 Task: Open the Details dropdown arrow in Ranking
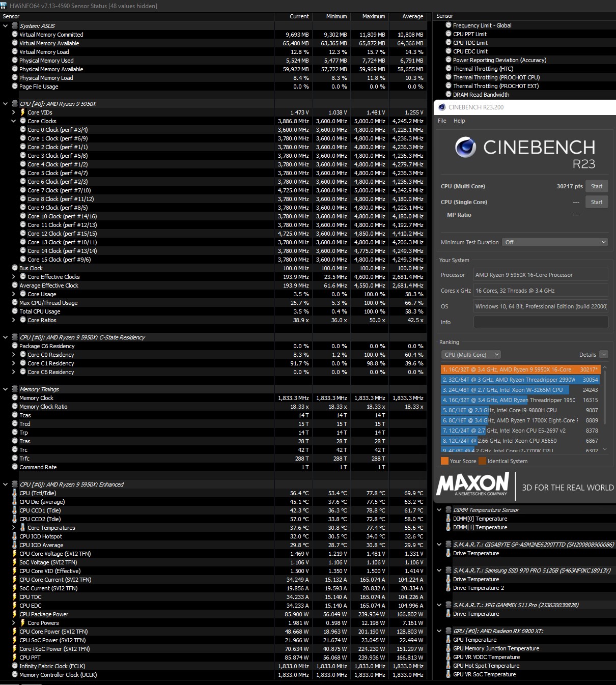pyautogui.click(x=604, y=355)
